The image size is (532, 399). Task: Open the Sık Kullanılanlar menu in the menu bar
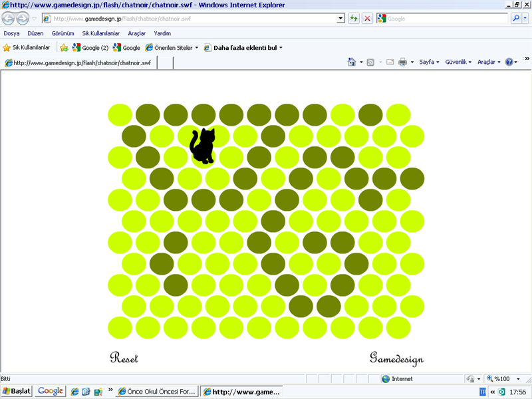(x=101, y=33)
